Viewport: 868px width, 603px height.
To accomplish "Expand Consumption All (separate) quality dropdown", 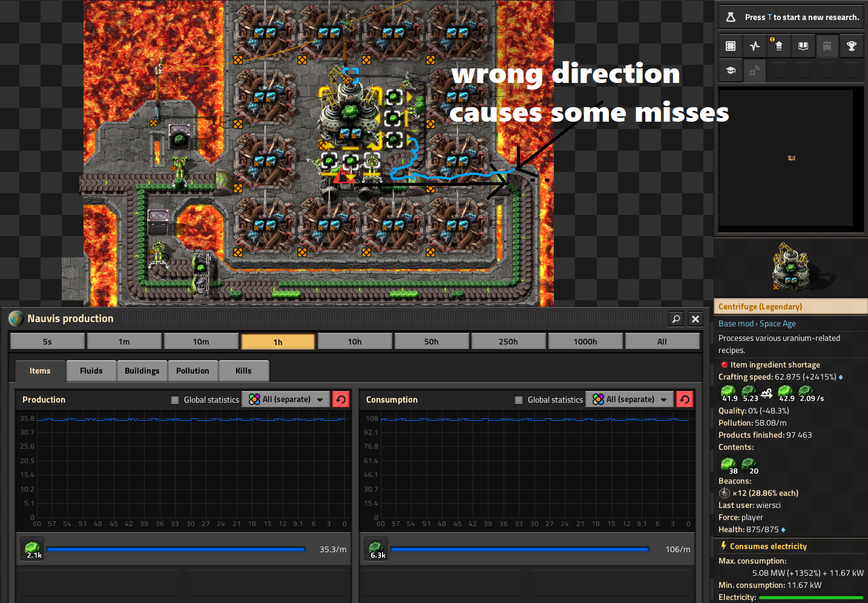I will coord(630,400).
